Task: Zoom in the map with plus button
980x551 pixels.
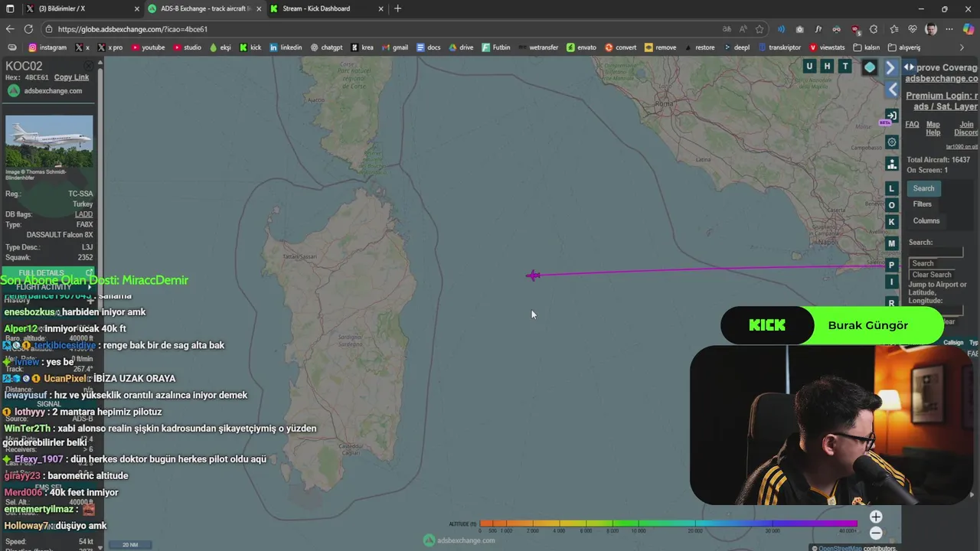Action: pyautogui.click(x=876, y=517)
